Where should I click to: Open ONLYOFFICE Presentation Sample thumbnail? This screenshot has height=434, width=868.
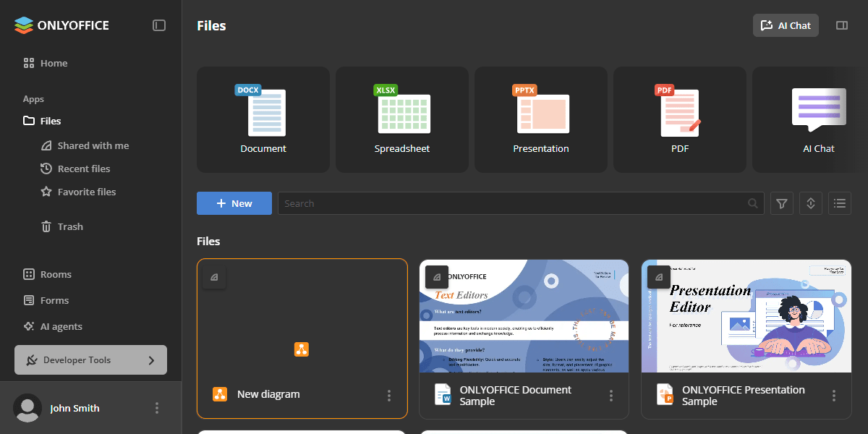[746, 316]
